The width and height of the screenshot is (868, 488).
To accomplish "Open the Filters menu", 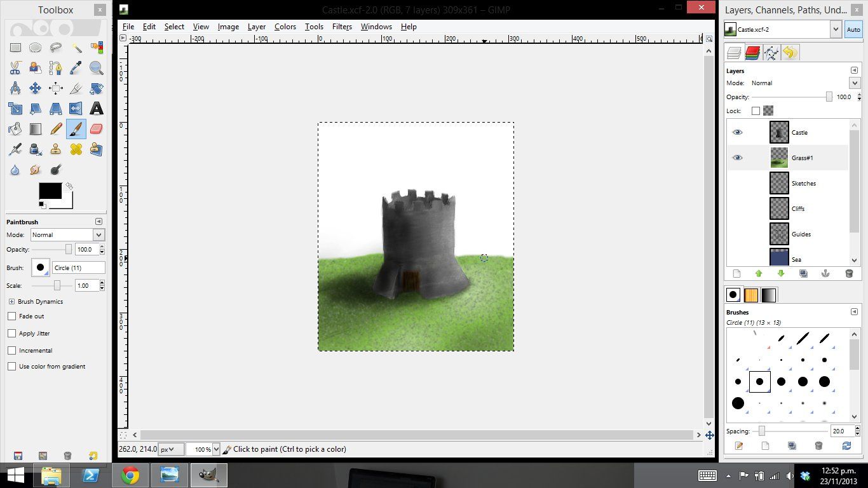I will (342, 27).
